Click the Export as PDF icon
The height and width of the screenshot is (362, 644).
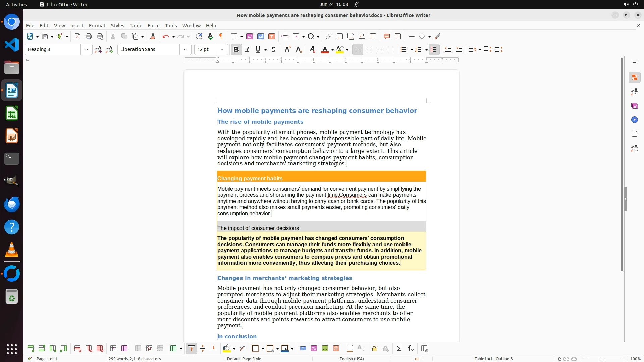77,37
